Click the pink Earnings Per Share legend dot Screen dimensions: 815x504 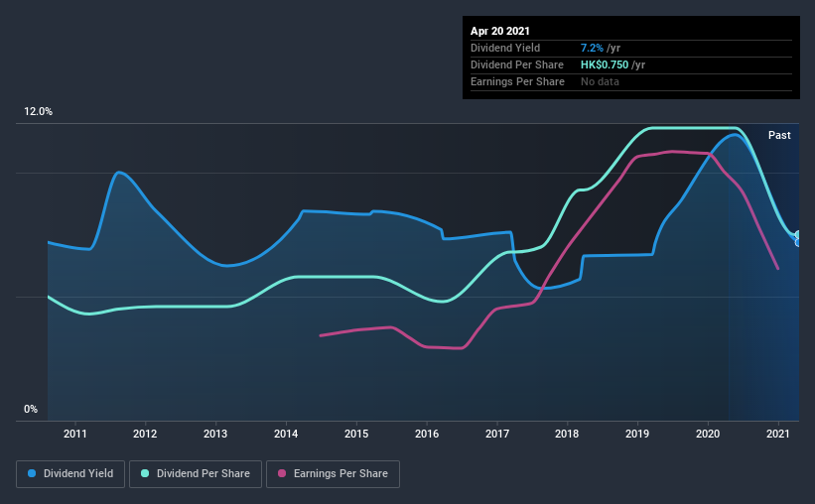[x=282, y=473]
